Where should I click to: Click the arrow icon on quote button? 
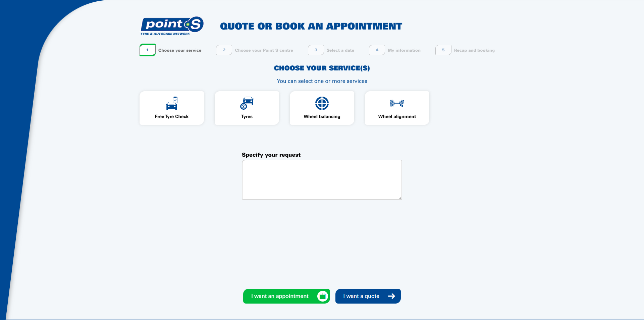pos(391,296)
